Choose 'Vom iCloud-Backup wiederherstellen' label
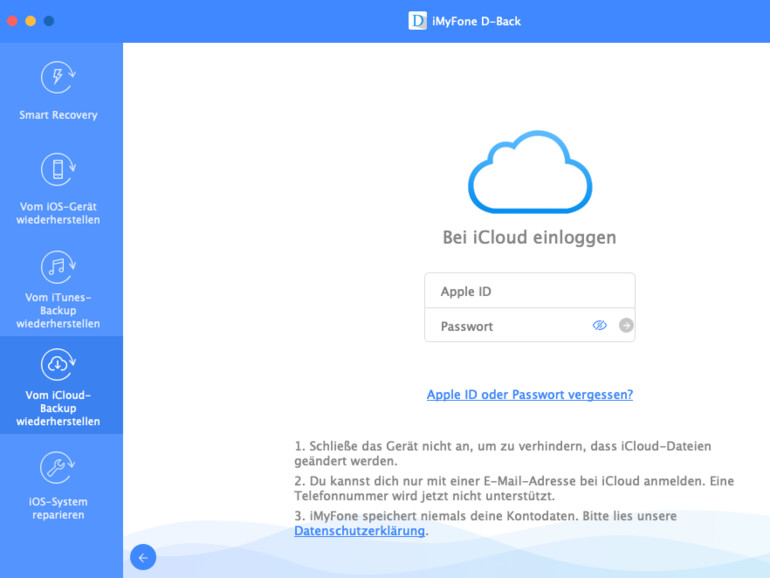This screenshot has width=770, height=578. click(58, 408)
